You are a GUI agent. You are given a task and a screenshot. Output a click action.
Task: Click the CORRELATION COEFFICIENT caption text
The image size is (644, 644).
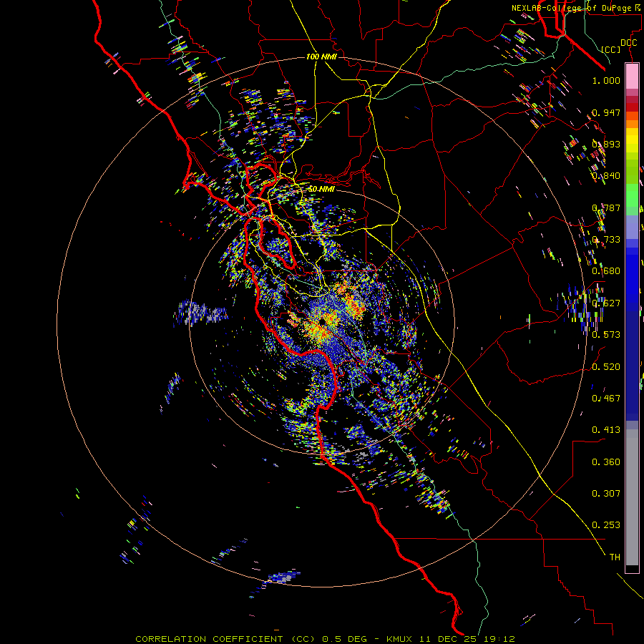[x=209, y=639]
